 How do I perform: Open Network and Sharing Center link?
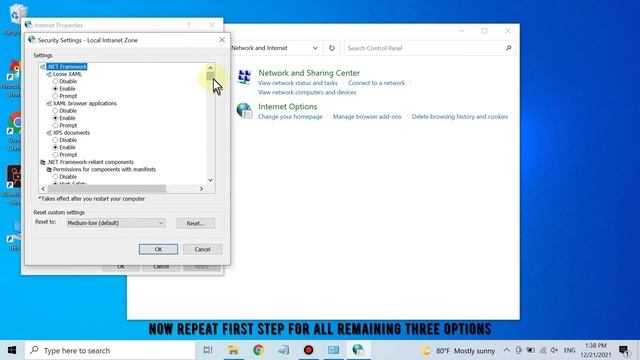click(x=309, y=73)
